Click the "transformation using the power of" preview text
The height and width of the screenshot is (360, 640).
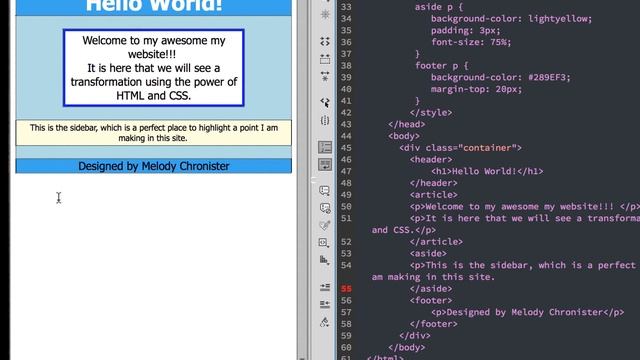click(153, 82)
